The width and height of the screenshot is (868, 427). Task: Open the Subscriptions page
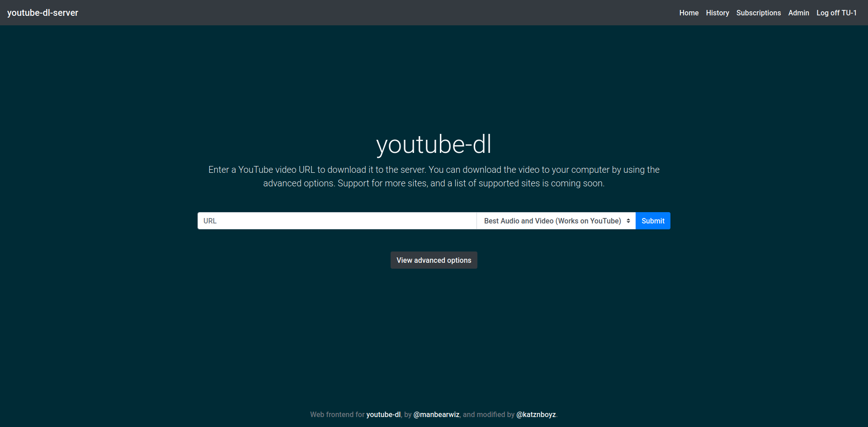(758, 13)
